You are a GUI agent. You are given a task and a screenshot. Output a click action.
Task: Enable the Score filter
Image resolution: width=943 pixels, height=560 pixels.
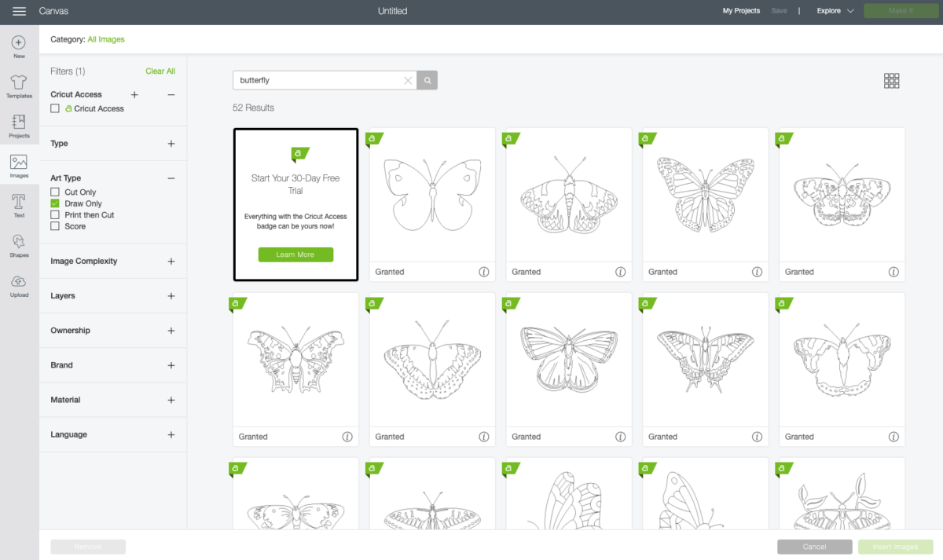(55, 226)
